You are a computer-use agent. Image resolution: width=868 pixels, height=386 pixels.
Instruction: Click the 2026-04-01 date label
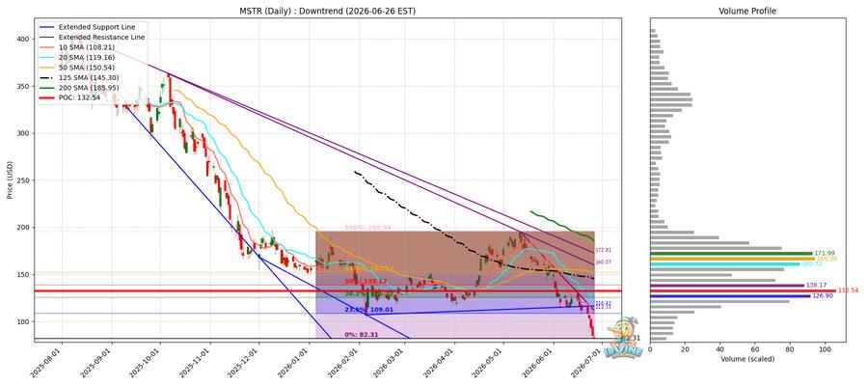point(441,362)
